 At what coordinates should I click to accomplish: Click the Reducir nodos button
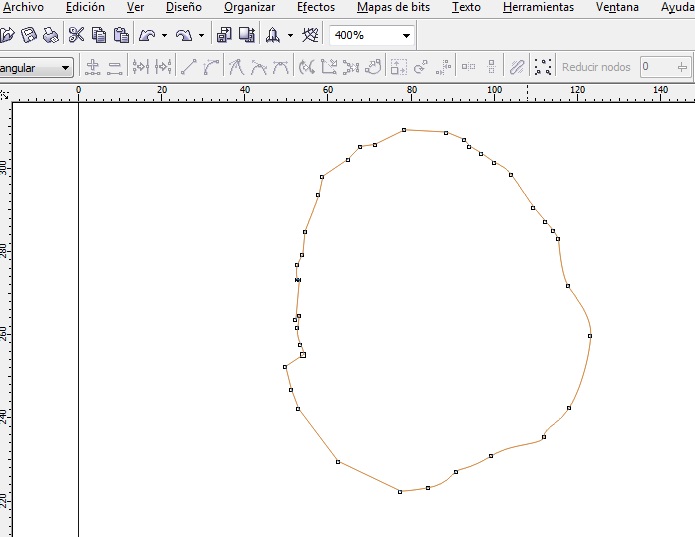coord(596,67)
